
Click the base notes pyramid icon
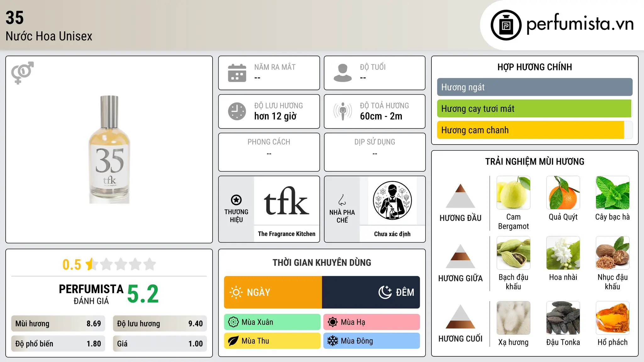pyautogui.click(x=460, y=316)
